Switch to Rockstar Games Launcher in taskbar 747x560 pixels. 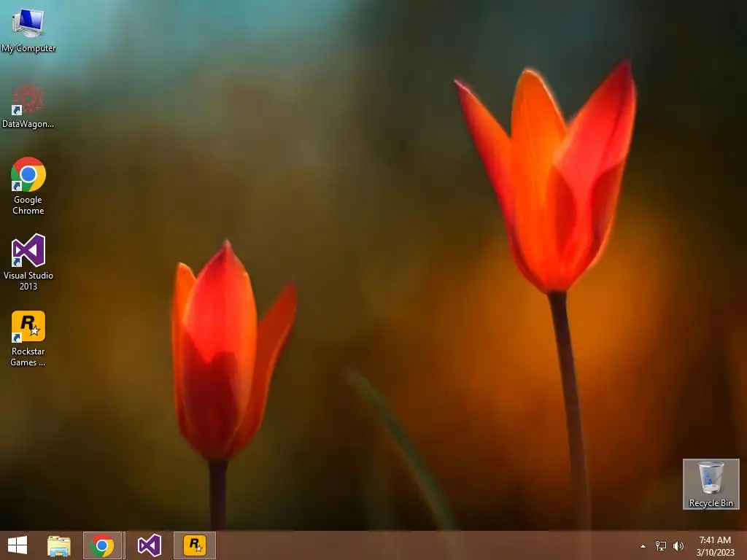(x=195, y=545)
